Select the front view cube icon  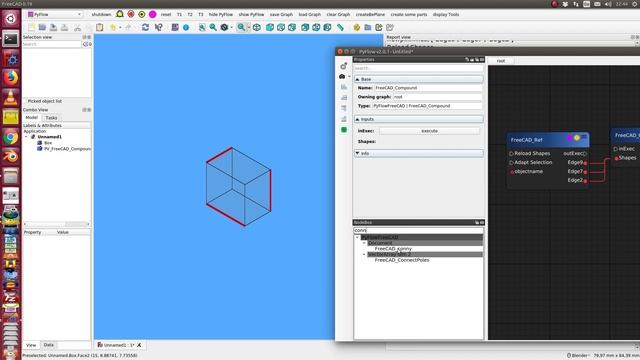[270, 27]
